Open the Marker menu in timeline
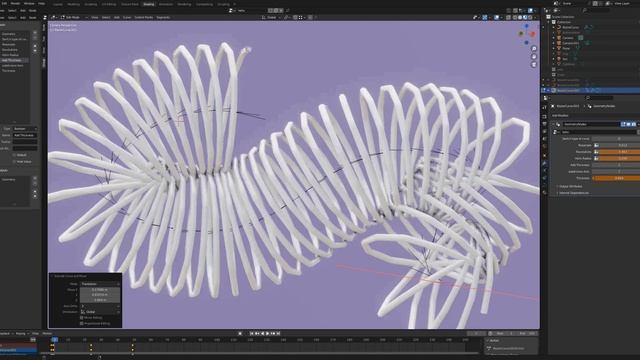 click(x=47, y=333)
